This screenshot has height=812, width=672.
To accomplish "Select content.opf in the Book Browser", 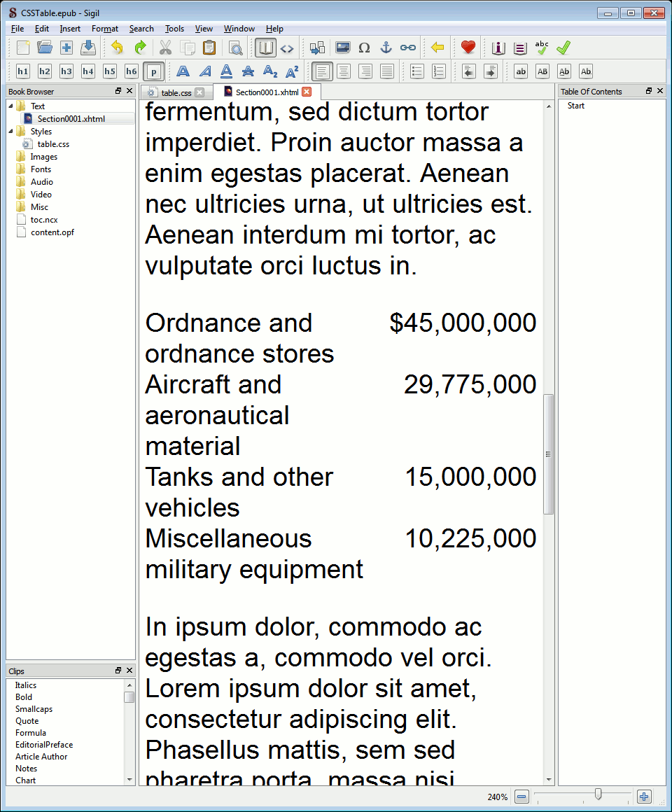I will (52, 232).
